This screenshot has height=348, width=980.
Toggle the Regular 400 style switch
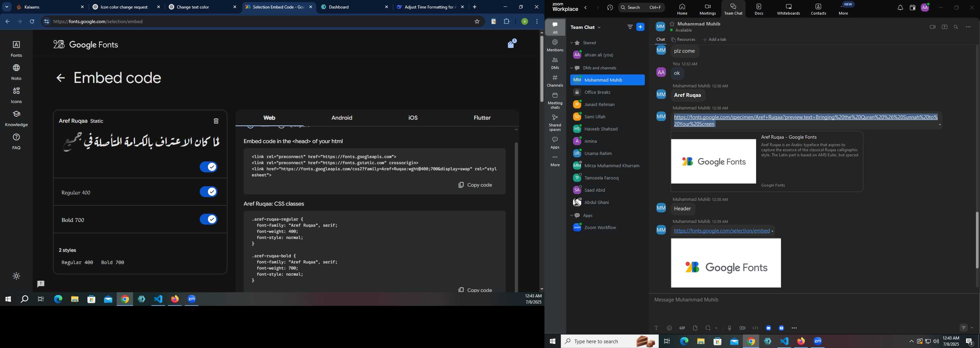click(209, 192)
